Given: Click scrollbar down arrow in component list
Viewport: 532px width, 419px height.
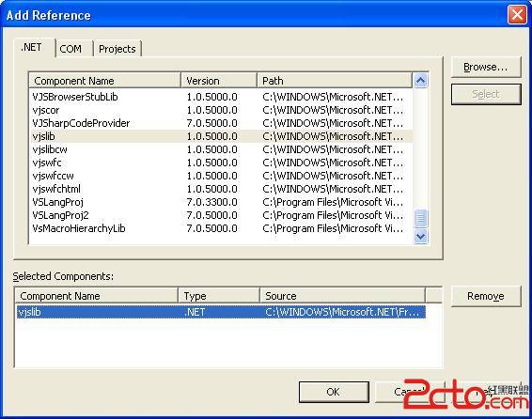Looking at the screenshot, I should tap(421, 236).
